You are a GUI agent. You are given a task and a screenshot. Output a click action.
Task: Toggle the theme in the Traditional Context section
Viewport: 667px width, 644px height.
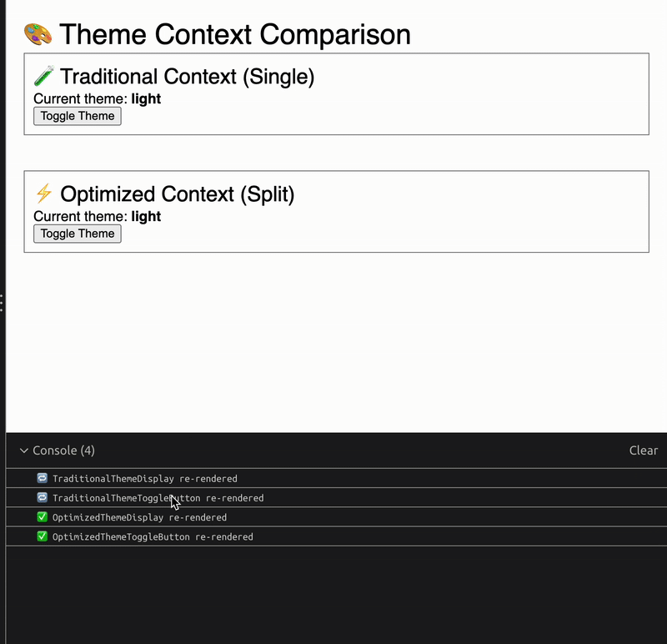point(78,116)
